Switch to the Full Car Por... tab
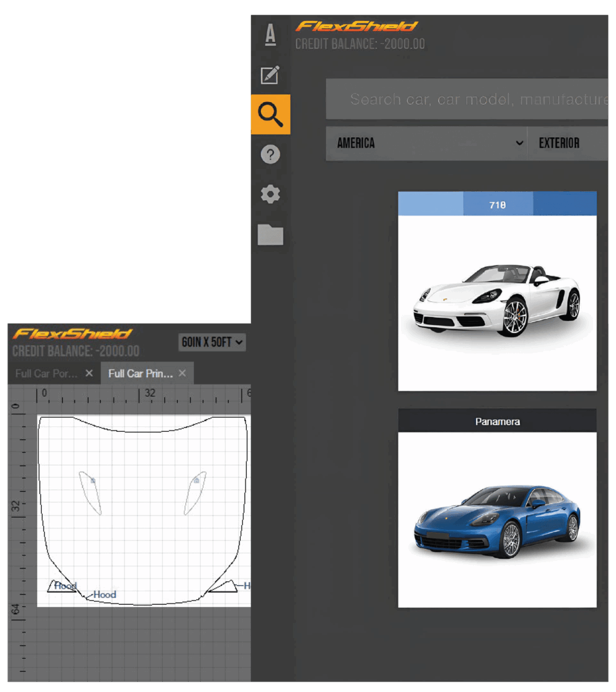Image resolution: width=616 pixels, height=692 pixels. tap(46, 373)
